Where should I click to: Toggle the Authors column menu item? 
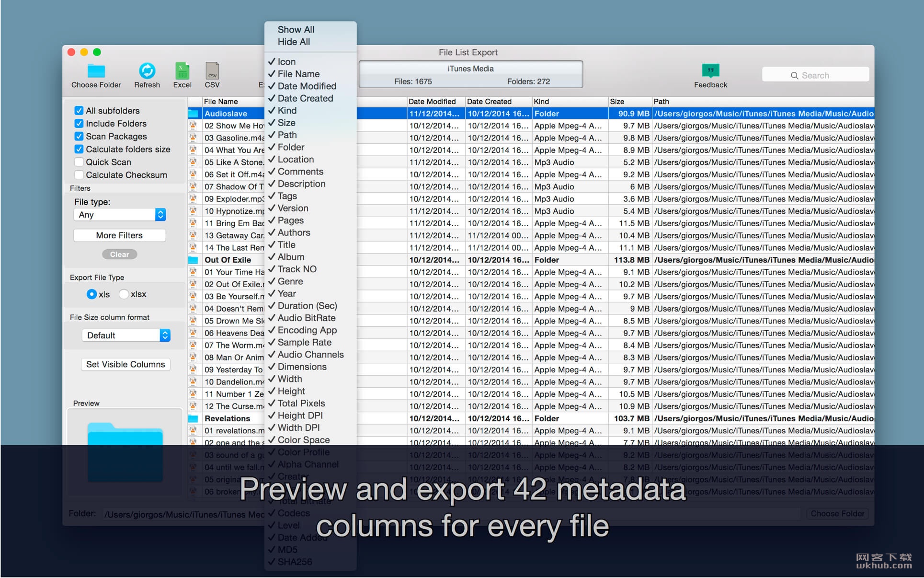coord(310,232)
